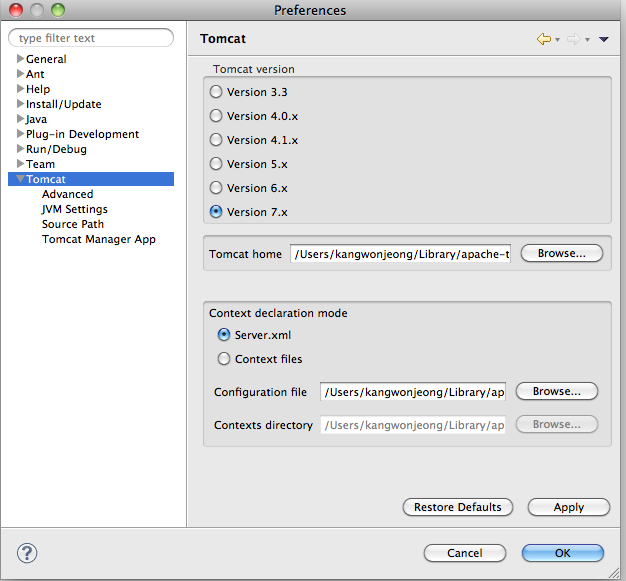
Task: Select the Help preferences category
Action: click(38, 89)
